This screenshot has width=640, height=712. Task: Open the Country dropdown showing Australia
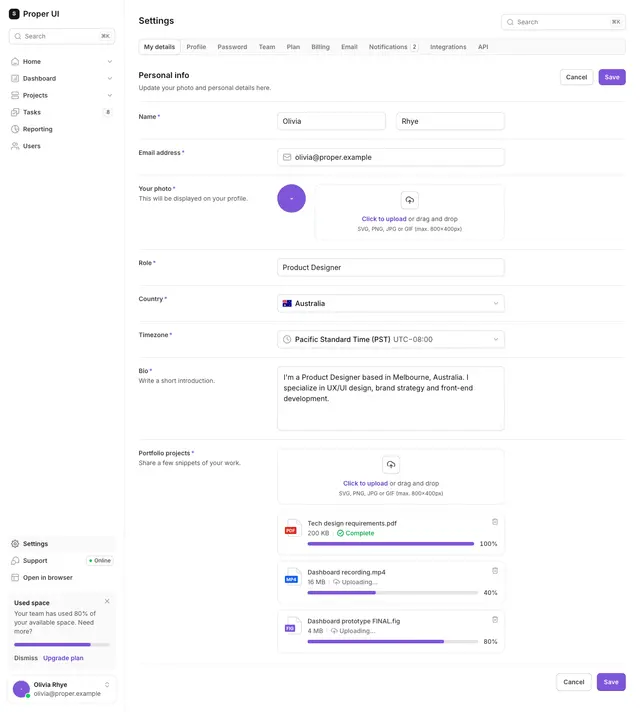tap(391, 303)
